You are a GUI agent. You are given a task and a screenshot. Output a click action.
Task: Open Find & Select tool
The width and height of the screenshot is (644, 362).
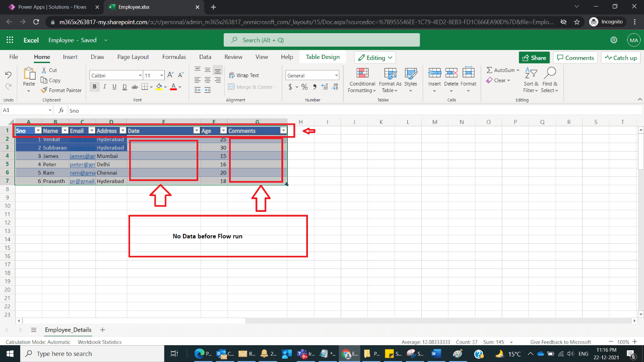coord(549,80)
